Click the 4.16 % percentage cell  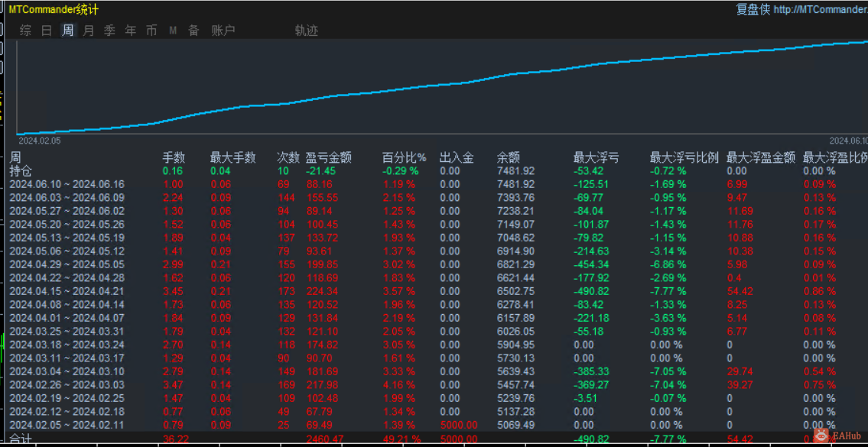(399, 384)
